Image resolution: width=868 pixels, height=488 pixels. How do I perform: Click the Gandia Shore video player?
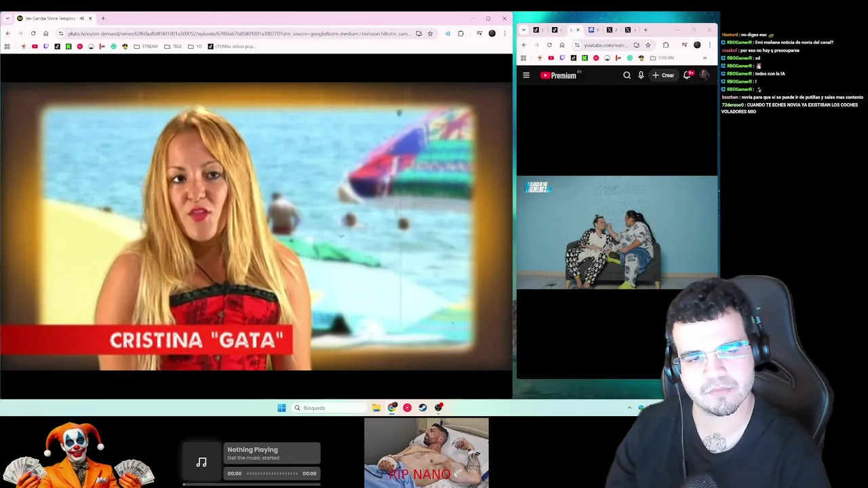[256, 226]
